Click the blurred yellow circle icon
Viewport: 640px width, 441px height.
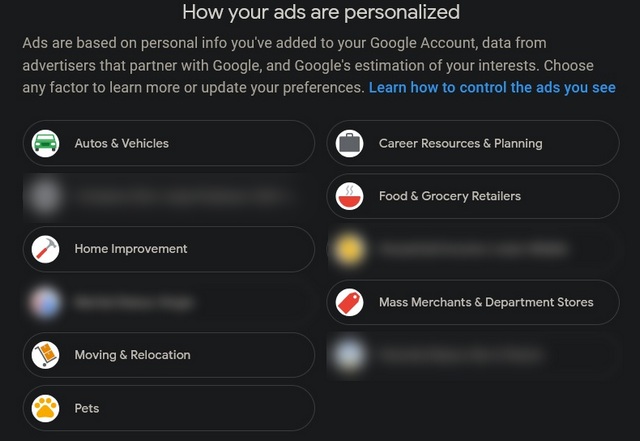click(349, 249)
